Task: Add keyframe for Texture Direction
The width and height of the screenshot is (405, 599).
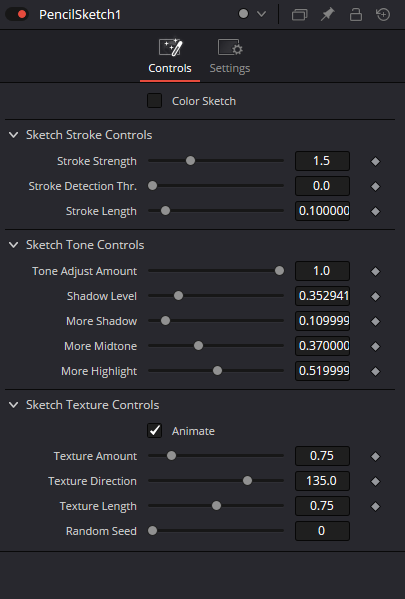Action: pos(376,481)
